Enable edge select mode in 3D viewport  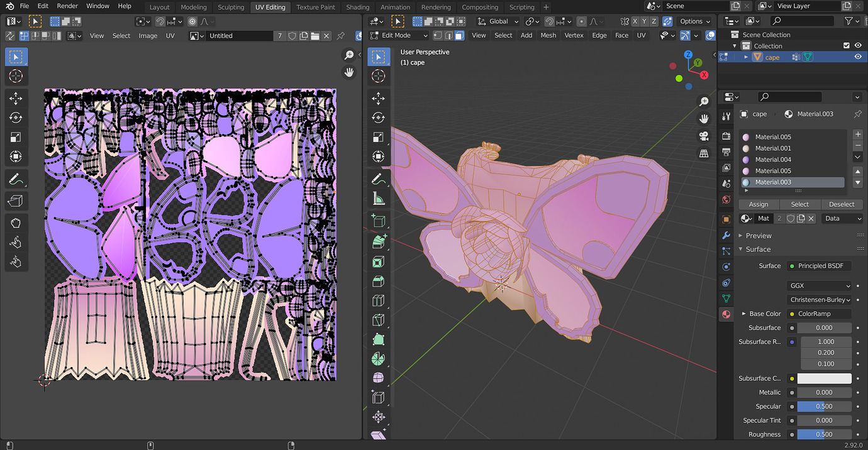449,35
